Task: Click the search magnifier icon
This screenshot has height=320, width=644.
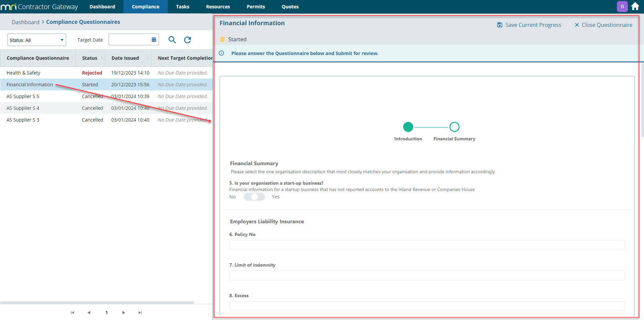Action: point(172,40)
